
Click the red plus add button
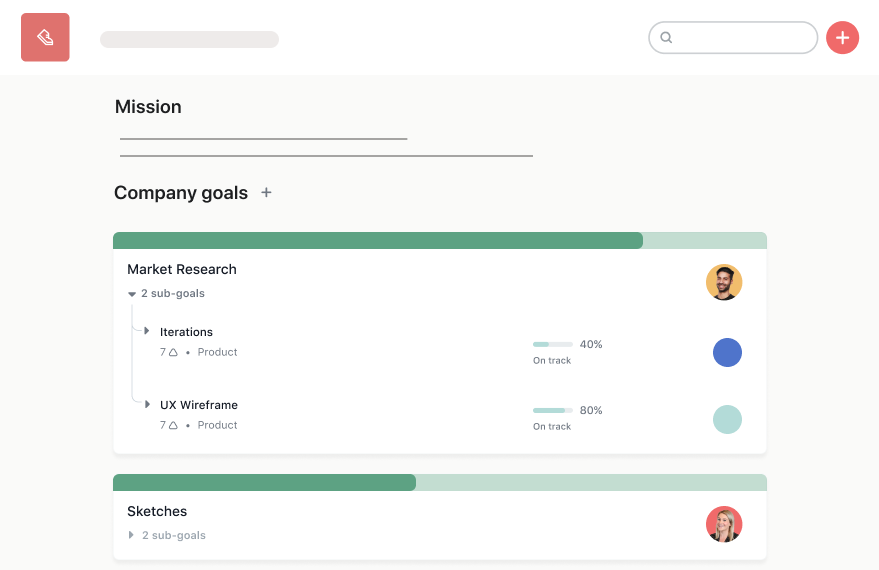pyautogui.click(x=842, y=38)
